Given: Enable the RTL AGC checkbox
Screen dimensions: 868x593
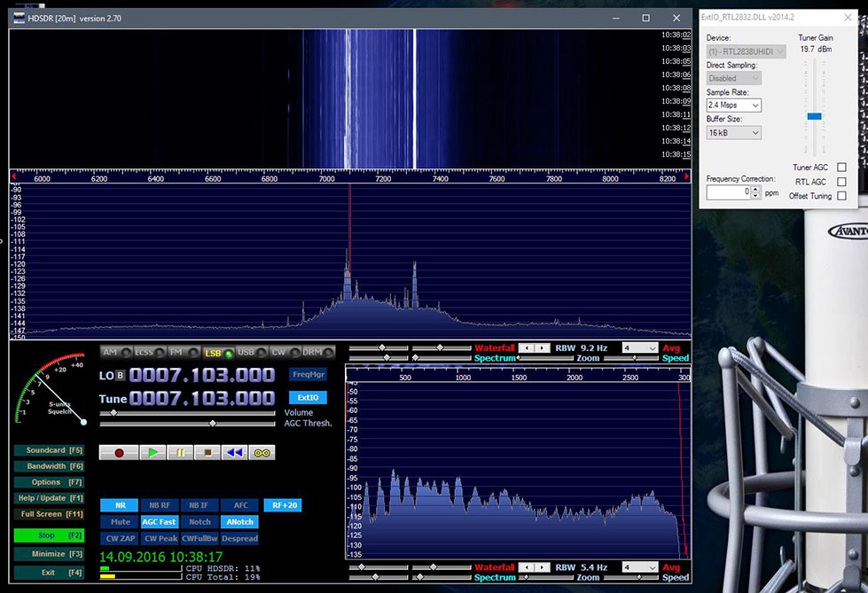Looking at the screenshot, I should coord(841,182).
